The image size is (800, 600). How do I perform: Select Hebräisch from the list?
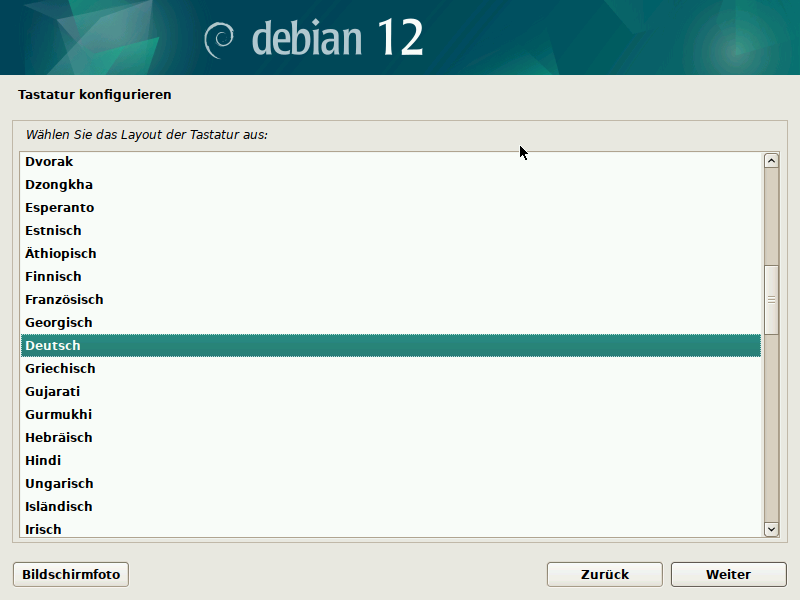pyautogui.click(x=58, y=438)
